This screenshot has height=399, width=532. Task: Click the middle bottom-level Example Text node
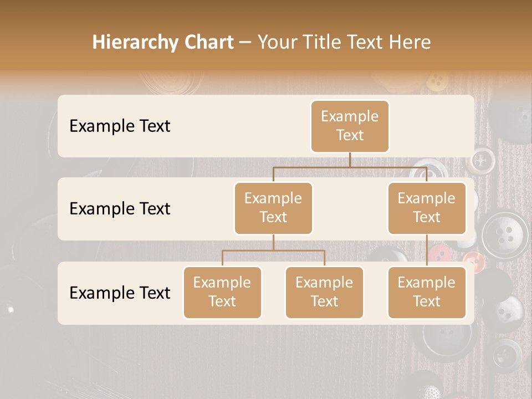coord(324,293)
